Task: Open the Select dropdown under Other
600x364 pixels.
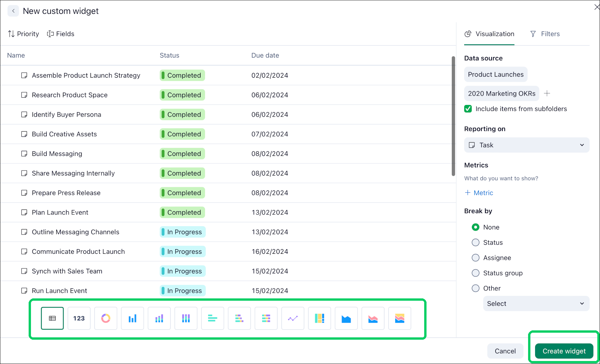Action: tap(536, 303)
